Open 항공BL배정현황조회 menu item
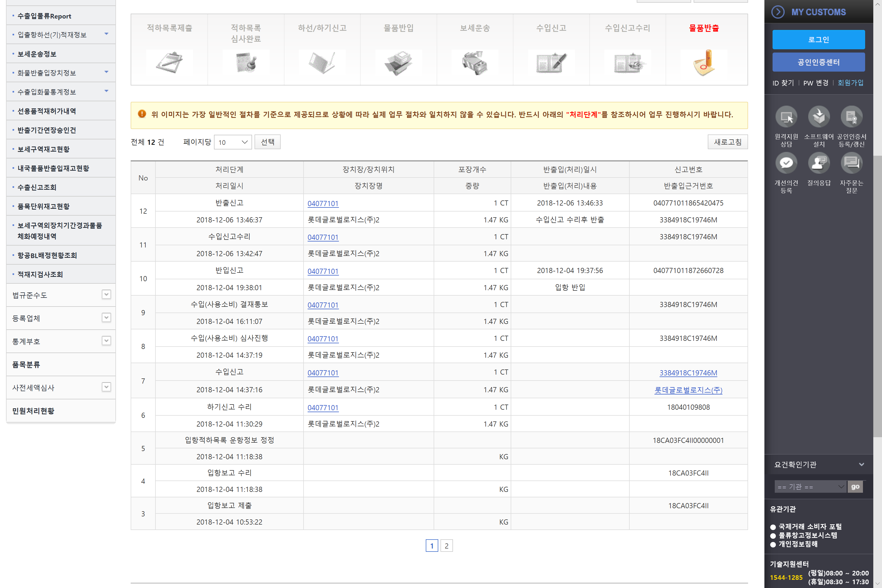The height and width of the screenshot is (588, 882). [47, 255]
